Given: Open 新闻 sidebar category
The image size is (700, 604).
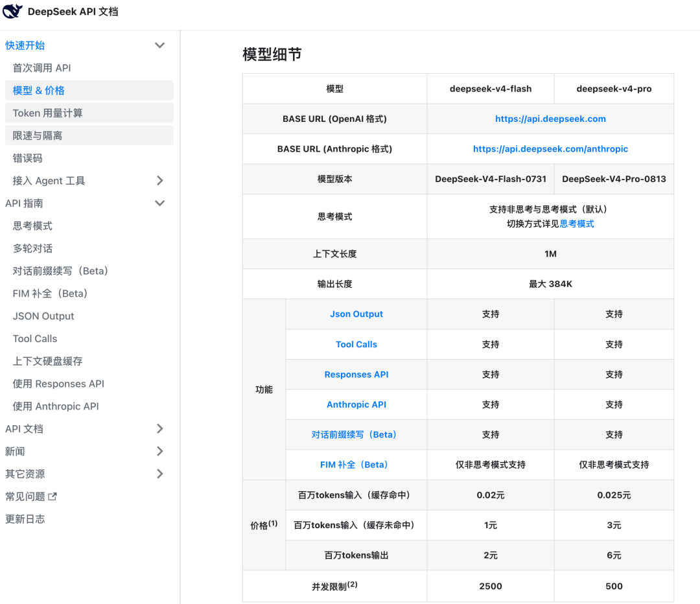Looking at the screenshot, I should pyautogui.click(x=15, y=451).
